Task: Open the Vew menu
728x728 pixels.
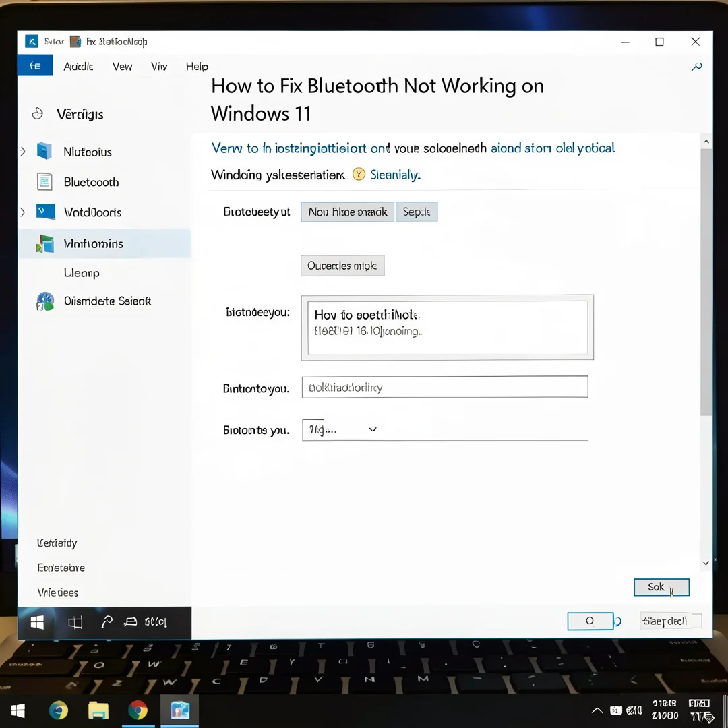Action: 122,66
